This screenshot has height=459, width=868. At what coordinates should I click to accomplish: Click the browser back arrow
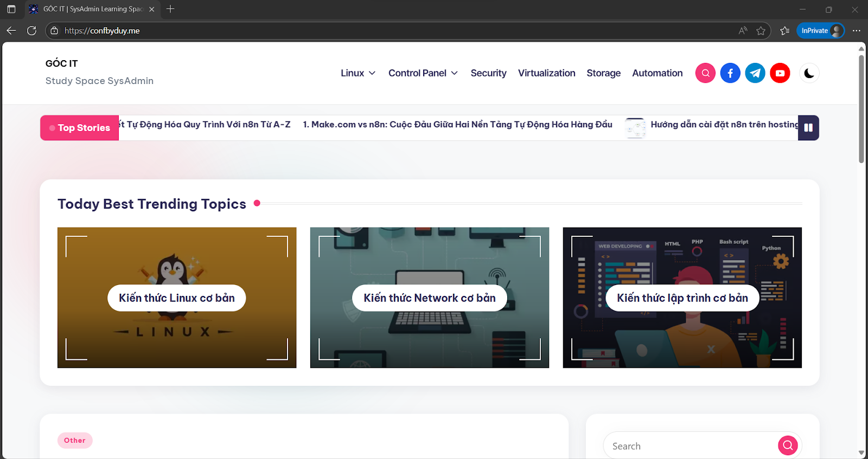pyautogui.click(x=11, y=31)
